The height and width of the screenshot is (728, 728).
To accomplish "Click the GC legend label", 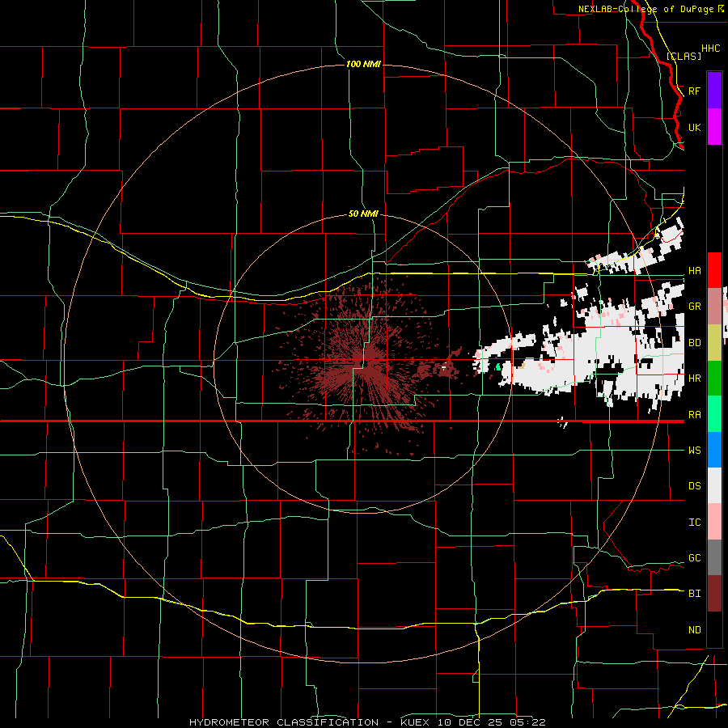I will [x=695, y=558].
